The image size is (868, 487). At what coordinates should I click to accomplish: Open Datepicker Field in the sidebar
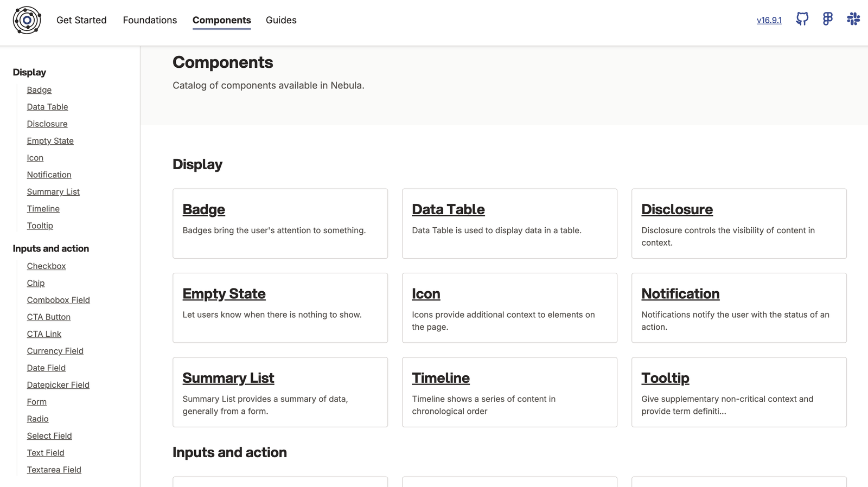(58, 385)
